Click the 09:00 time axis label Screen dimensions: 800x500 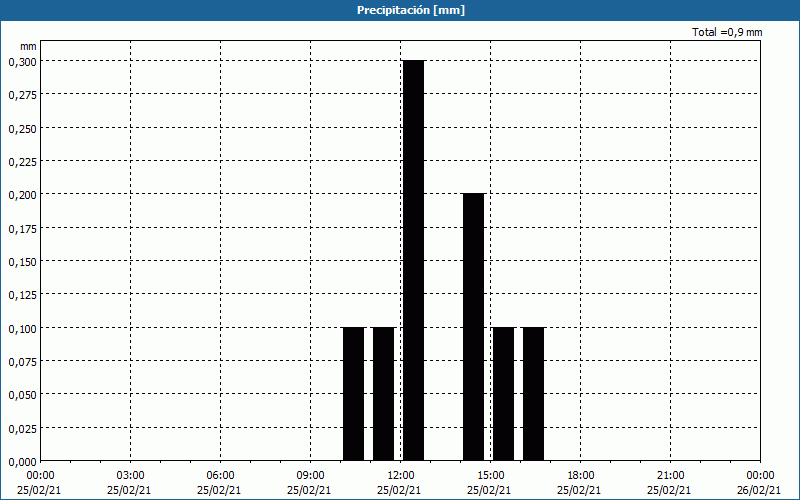[x=311, y=476]
